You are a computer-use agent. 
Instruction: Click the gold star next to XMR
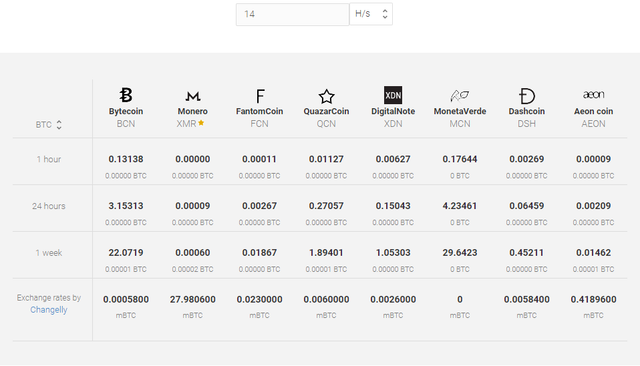tap(201, 123)
